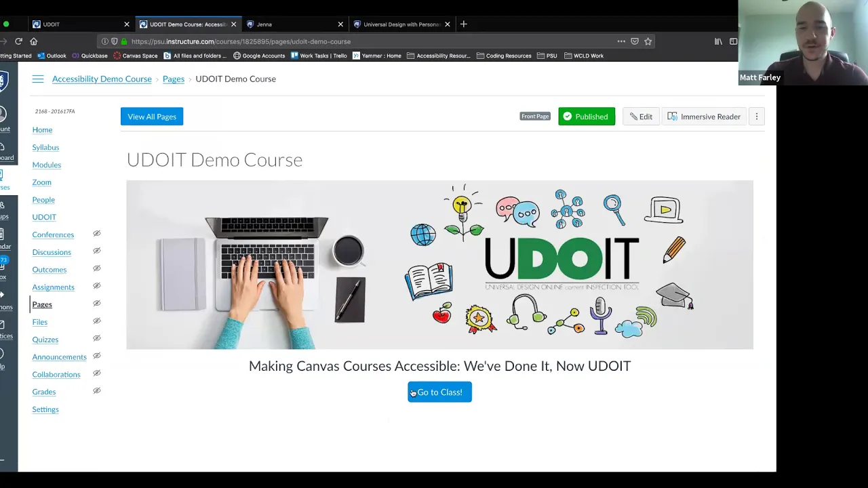Expand the WCLD Work bookmark folder
The height and width of the screenshot is (488, 868).
tap(583, 56)
